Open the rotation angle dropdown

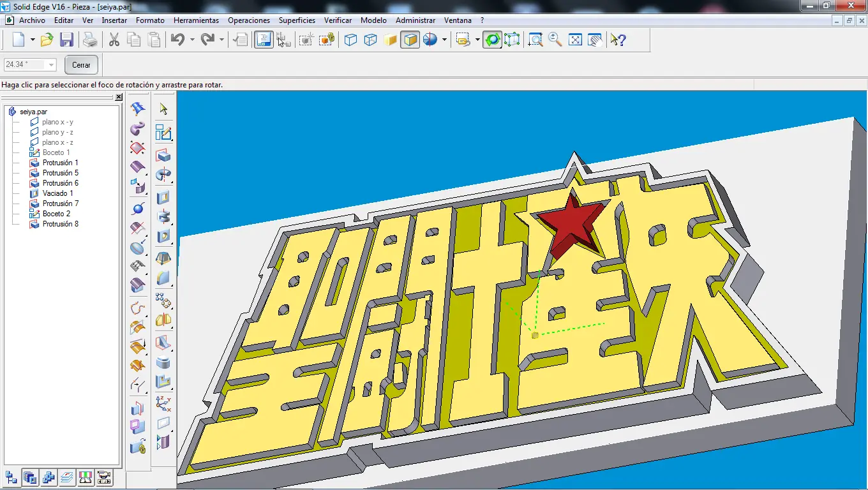(x=51, y=65)
